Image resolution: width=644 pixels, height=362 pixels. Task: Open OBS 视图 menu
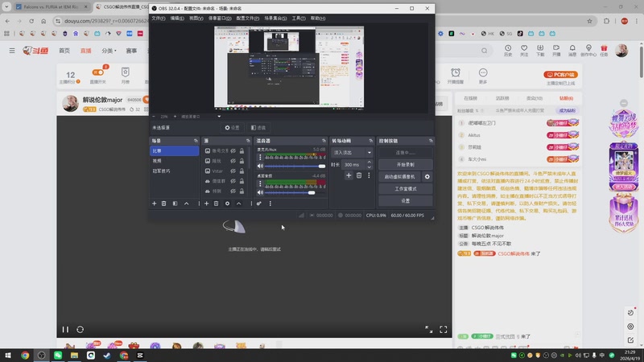click(x=196, y=18)
